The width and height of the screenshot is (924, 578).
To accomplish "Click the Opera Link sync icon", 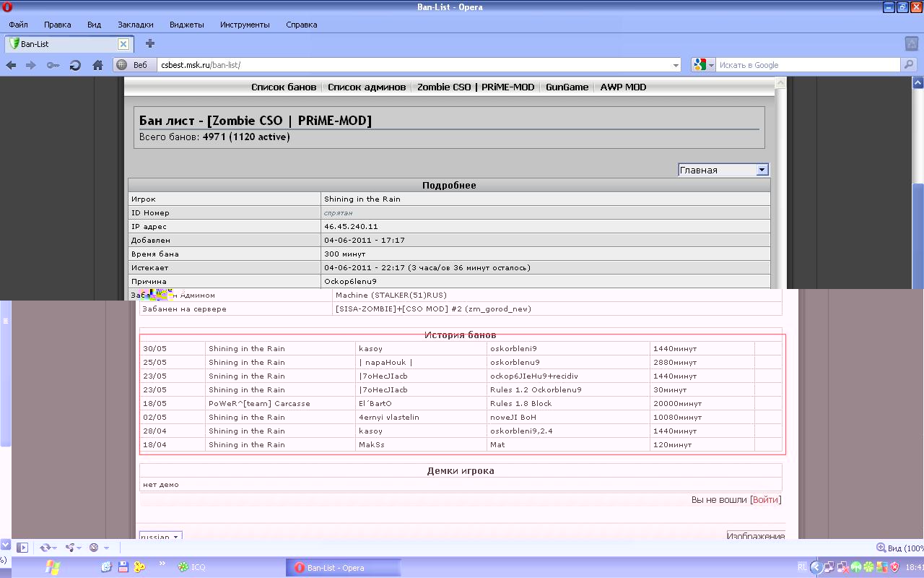I will click(x=45, y=548).
